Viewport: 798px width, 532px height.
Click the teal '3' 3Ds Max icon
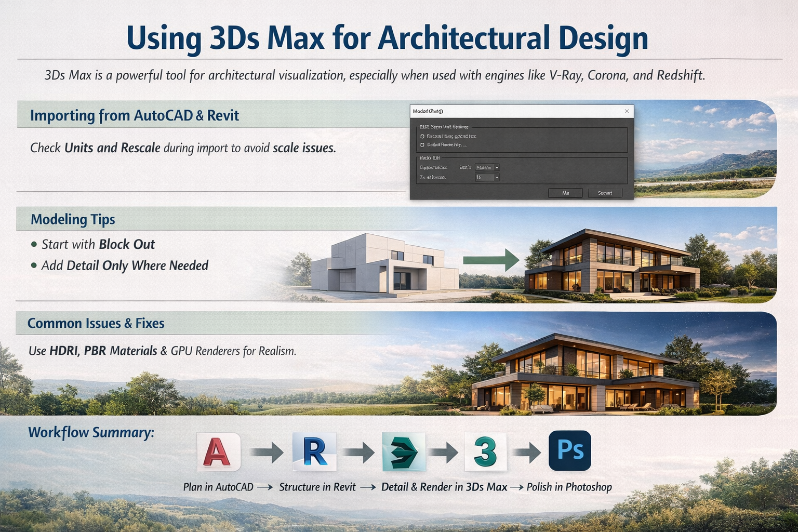tap(485, 451)
